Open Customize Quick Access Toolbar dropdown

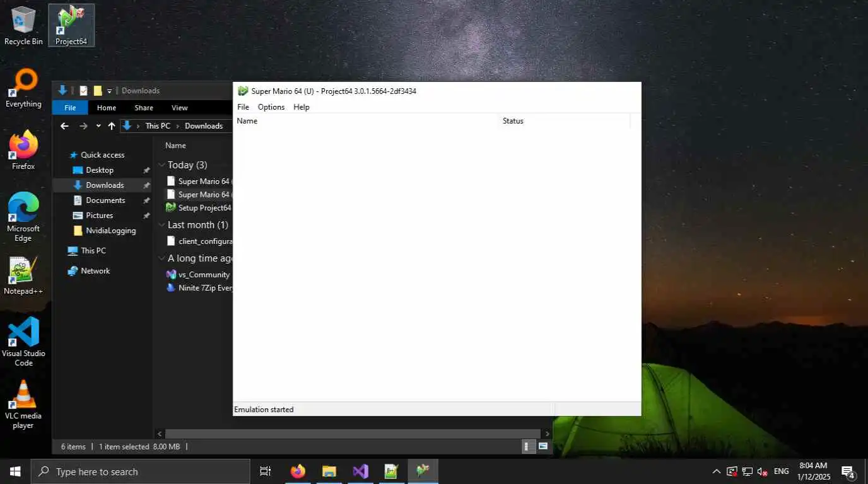click(109, 91)
